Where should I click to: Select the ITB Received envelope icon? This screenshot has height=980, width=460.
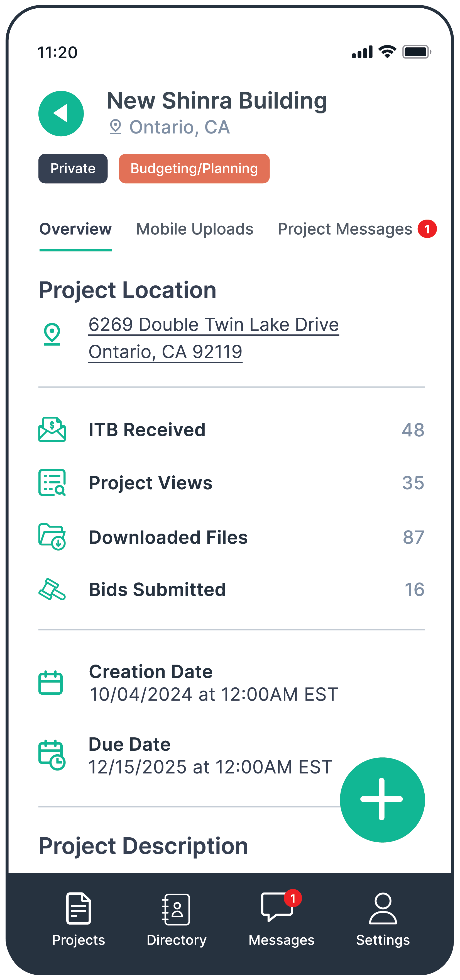point(52,429)
